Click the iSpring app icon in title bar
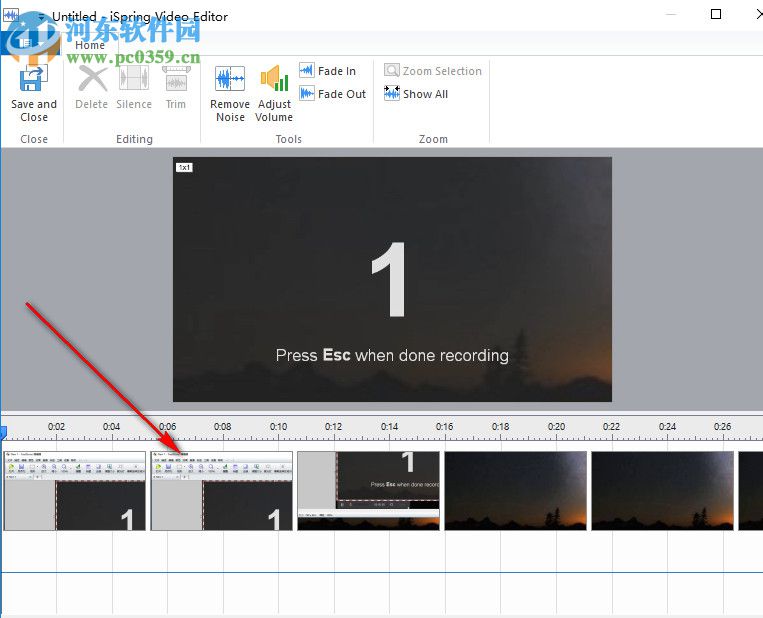This screenshot has width=763, height=618. 11,15
